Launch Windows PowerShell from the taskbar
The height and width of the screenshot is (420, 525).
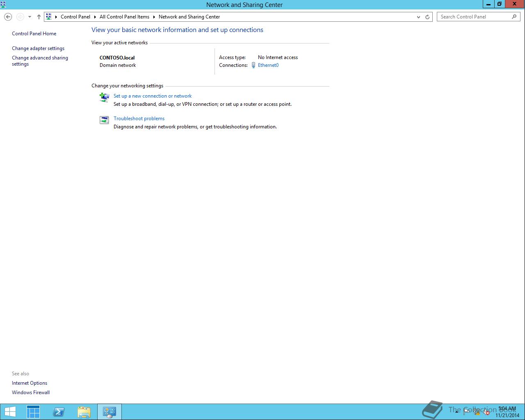click(x=59, y=412)
